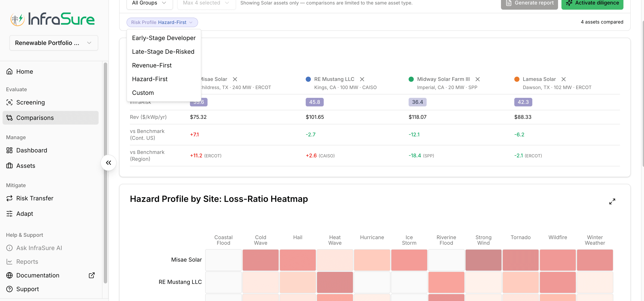Image resolution: width=644 pixels, height=301 pixels.
Task: Click the green dot for Midway Solar Farm III
Action: [x=411, y=79]
